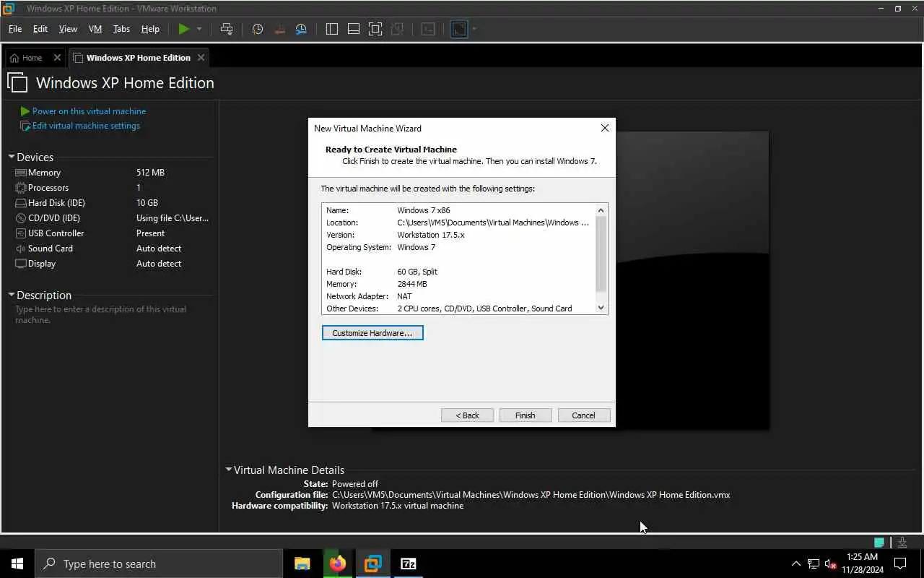Open the power options dropdown arrow beside the play icon
This screenshot has width=924, height=578.
(199, 29)
